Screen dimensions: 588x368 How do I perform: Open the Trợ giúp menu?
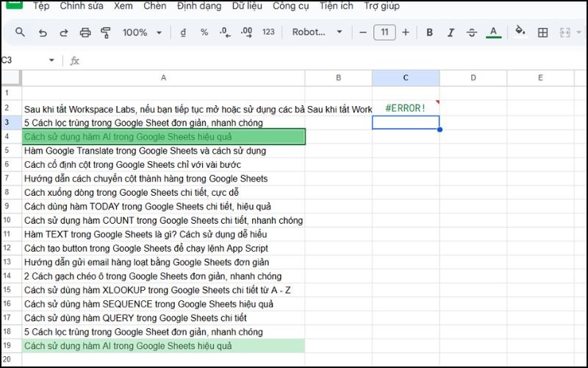click(x=381, y=6)
